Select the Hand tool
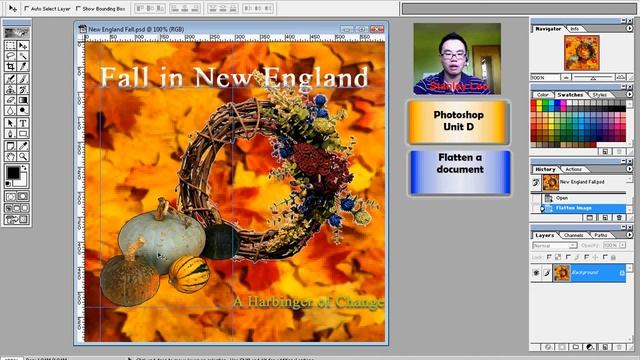Viewport: 640px width, 360px height. (x=10, y=156)
